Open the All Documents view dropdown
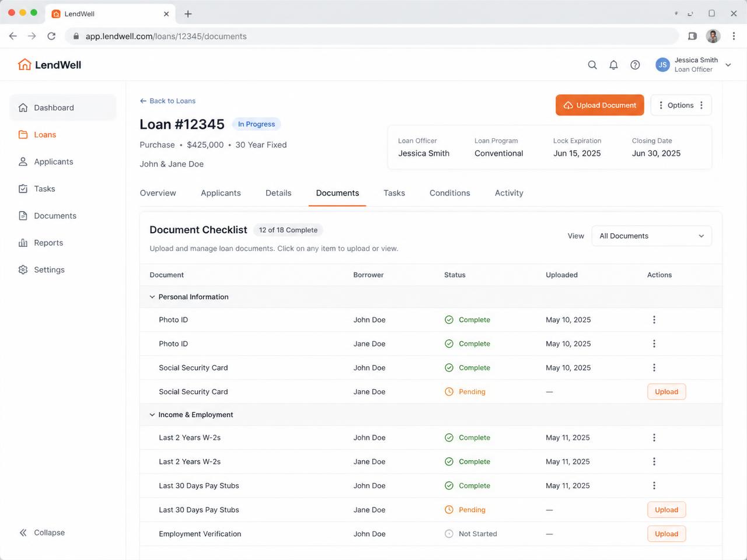747x560 pixels. coord(651,236)
